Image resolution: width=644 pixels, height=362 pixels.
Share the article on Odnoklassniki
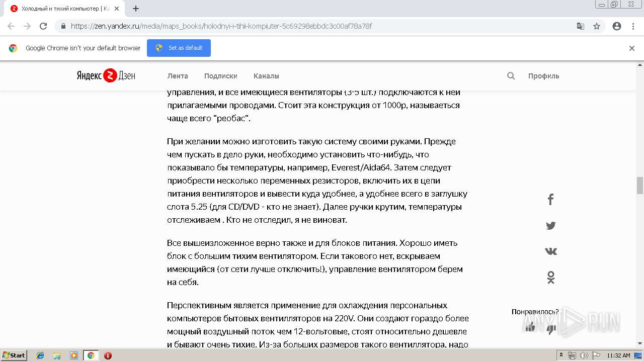click(x=551, y=278)
